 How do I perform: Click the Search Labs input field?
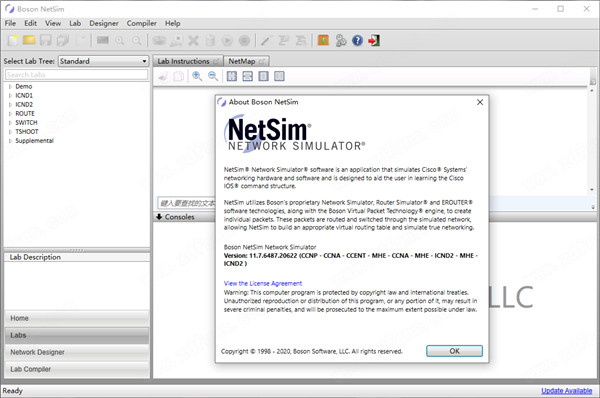tap(77, 75)
